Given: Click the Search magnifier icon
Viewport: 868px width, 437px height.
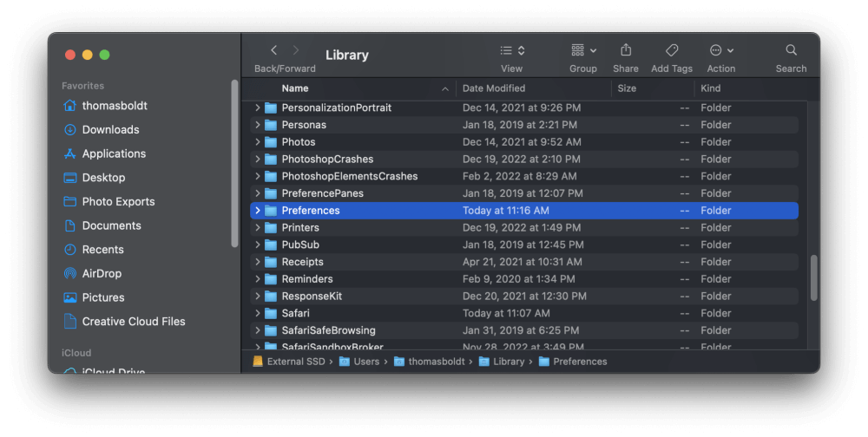Looking at the screenshot, I should point(791,50).
